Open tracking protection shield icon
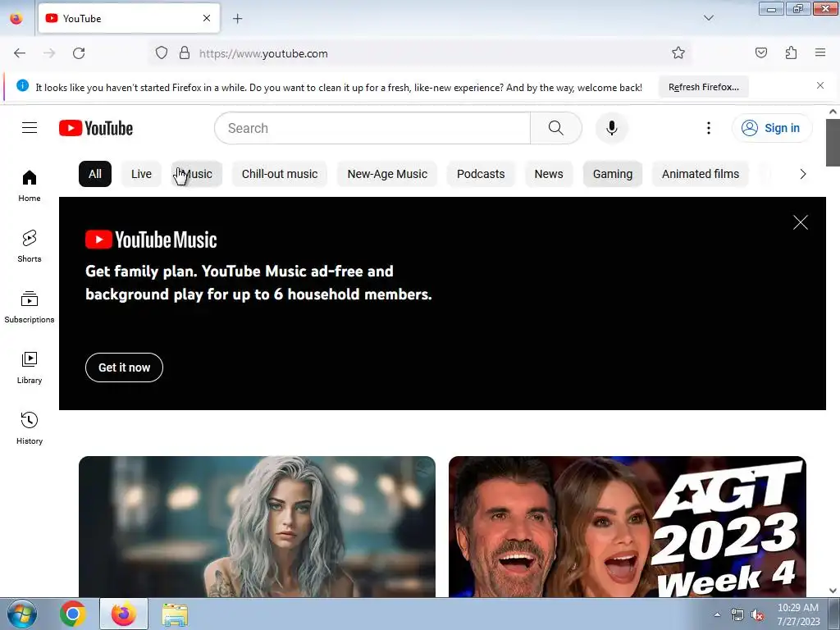Viewport: 840px width, 630px height. [x=162, y=52]
